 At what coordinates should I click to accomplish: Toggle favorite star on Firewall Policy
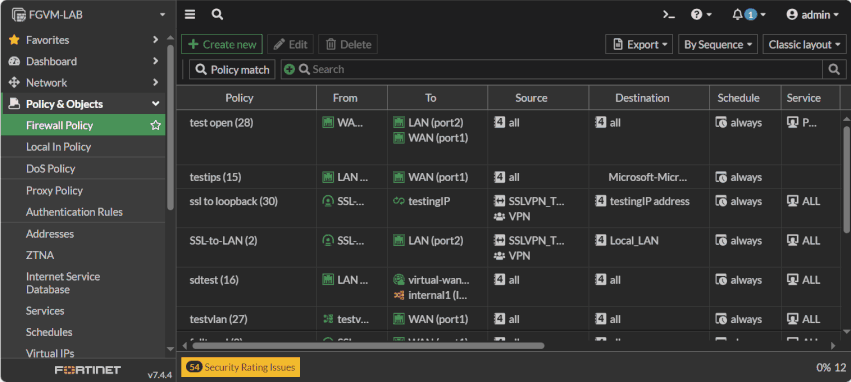[156, 125]
